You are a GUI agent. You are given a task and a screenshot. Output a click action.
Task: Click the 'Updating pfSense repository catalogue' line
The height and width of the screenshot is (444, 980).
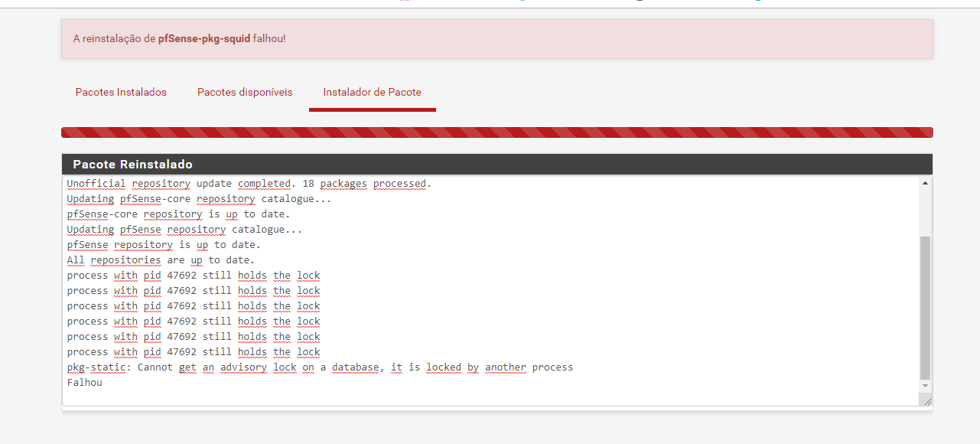pos(184,230)
